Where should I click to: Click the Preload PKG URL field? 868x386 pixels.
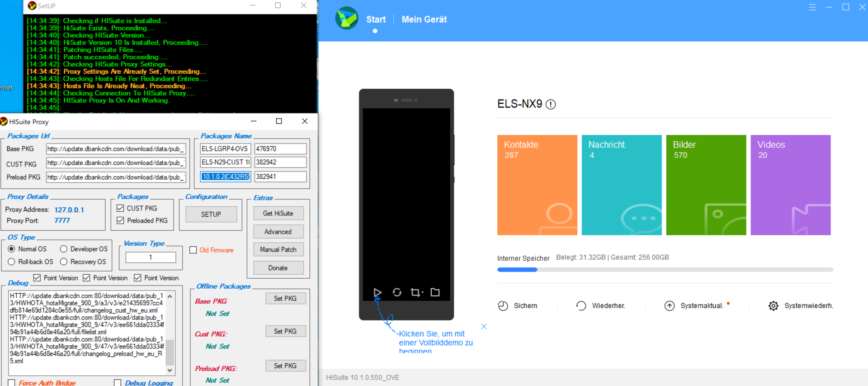point(116,177)
